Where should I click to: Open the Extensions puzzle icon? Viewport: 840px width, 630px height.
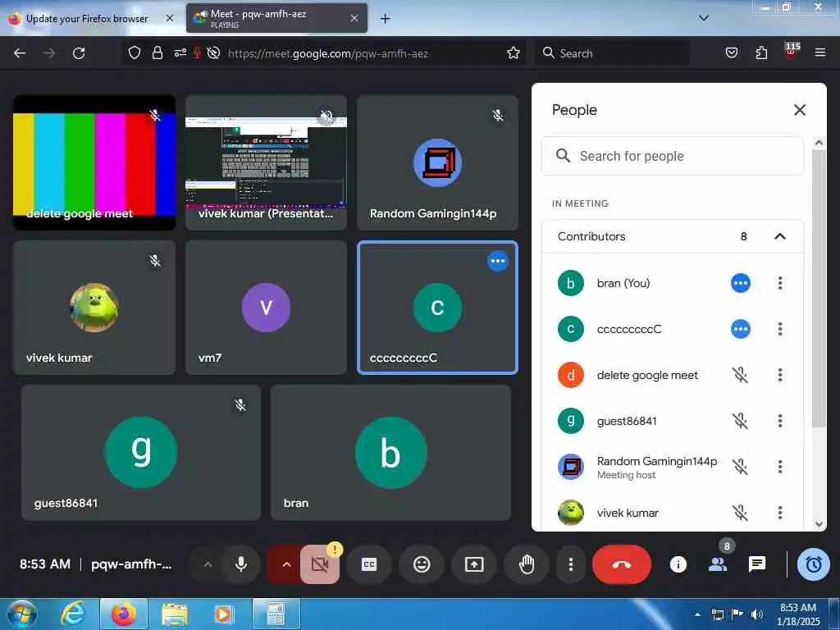point(761,52)
